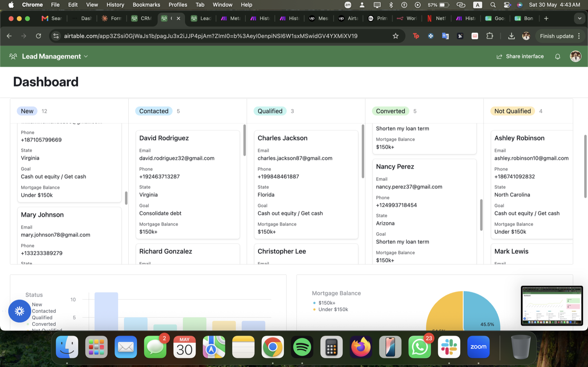The image size is (588, 367).
Task: Open the Airtable support chat bubble
Action: tap(19, 311)
